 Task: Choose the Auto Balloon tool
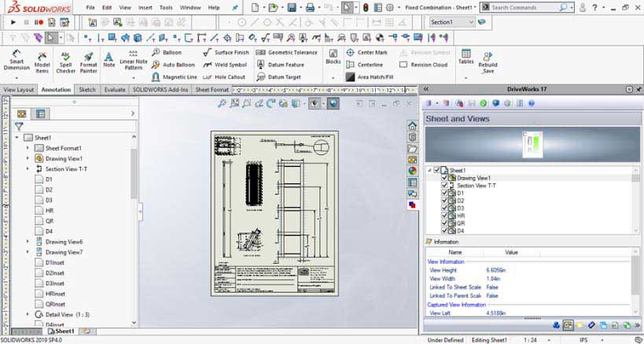coord(173,65)
